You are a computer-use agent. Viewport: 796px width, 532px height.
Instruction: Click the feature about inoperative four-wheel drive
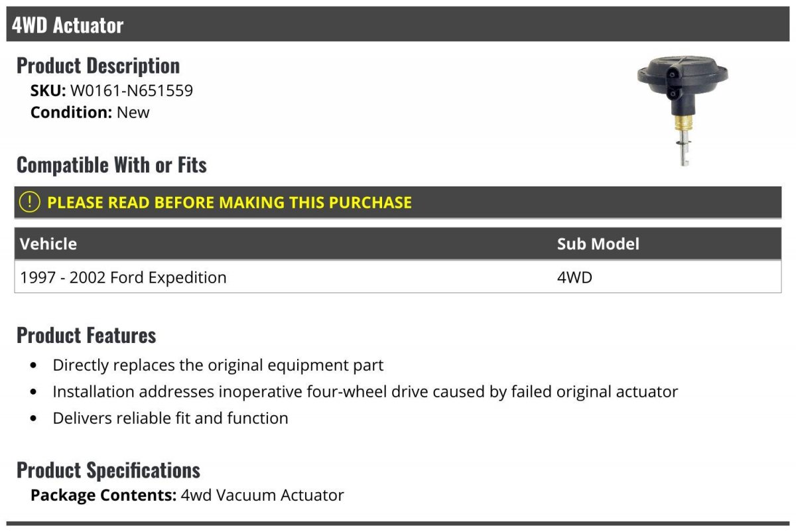(x=365, y=391)
